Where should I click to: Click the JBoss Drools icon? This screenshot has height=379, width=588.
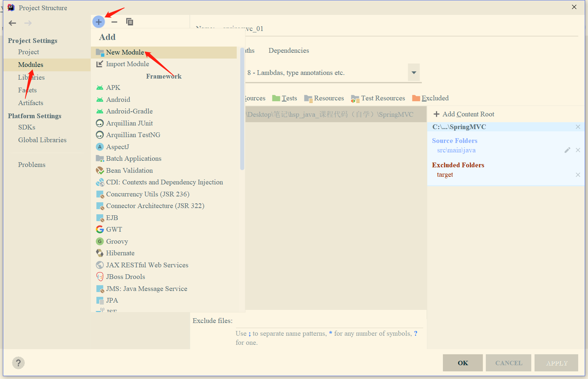100,277
